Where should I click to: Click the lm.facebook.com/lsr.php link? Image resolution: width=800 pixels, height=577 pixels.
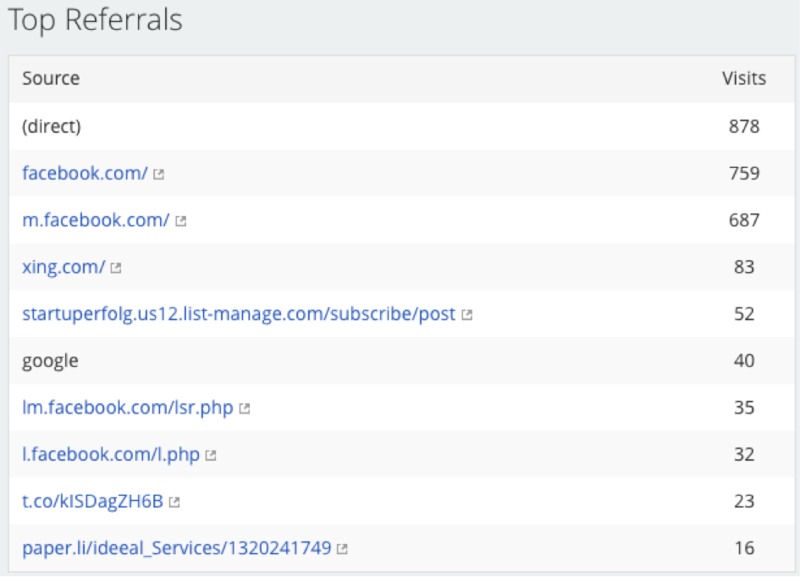pyautogui.click(x=128, y=408)
